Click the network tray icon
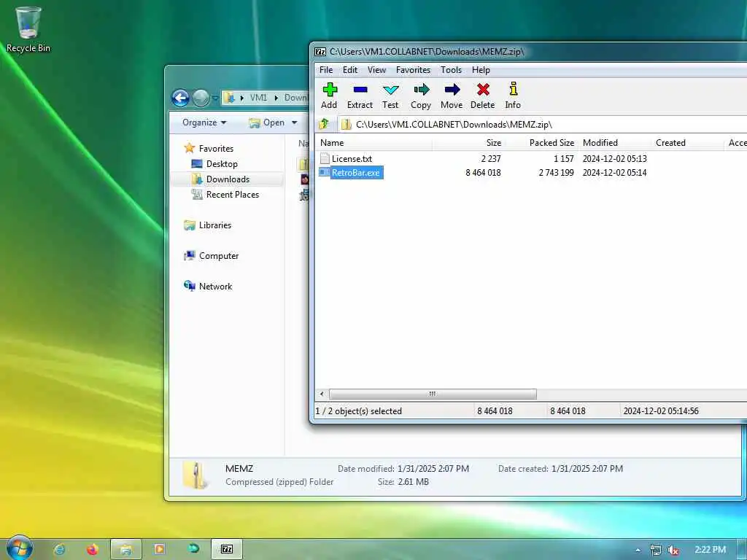747x560 pixels. pyautogui.click(x=656, y=550)
